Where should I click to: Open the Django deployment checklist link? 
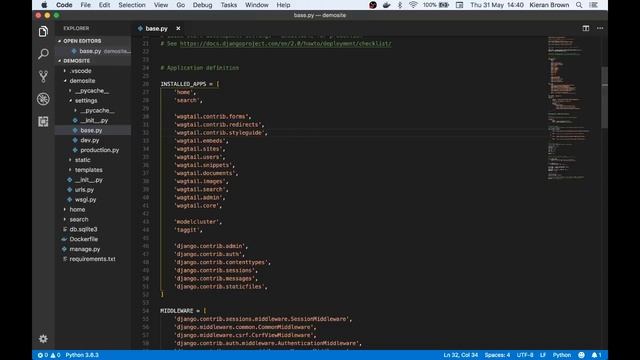pyautogui.click(x=286, y=43)
